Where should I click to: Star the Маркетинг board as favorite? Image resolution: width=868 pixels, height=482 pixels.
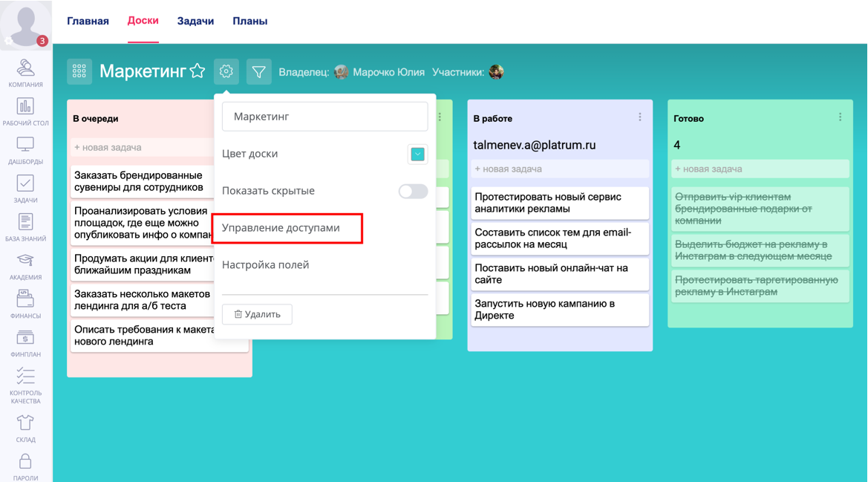tap(197, 70)
